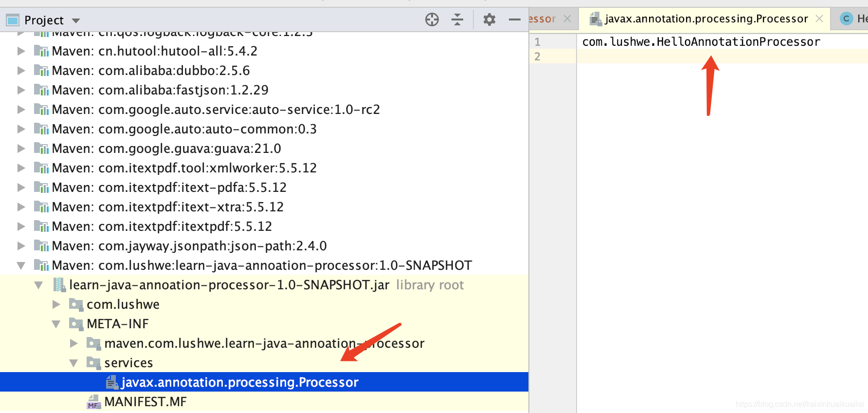Collapse the META-INF folder
Screen dimensions: 868x413
point(56,324)
